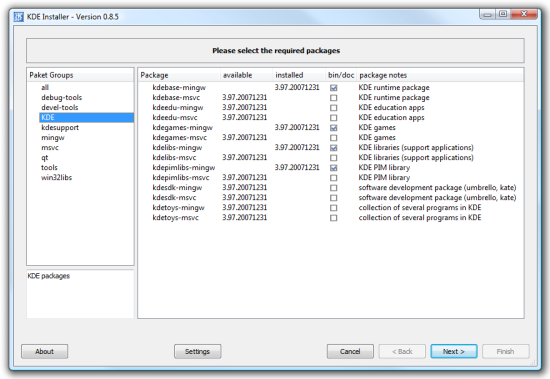
Task: Click the KDE Installer title bar icon
Action: [19, 16]
